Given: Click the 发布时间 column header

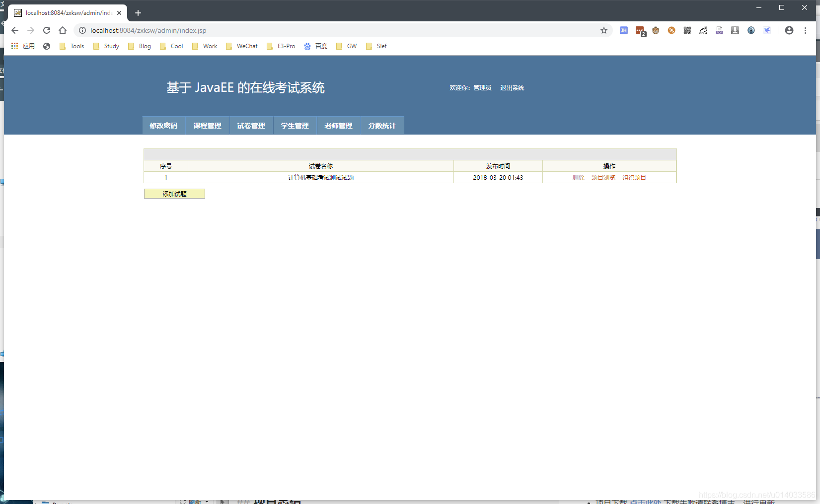Looking at the screenshot, I should [498, 166].
